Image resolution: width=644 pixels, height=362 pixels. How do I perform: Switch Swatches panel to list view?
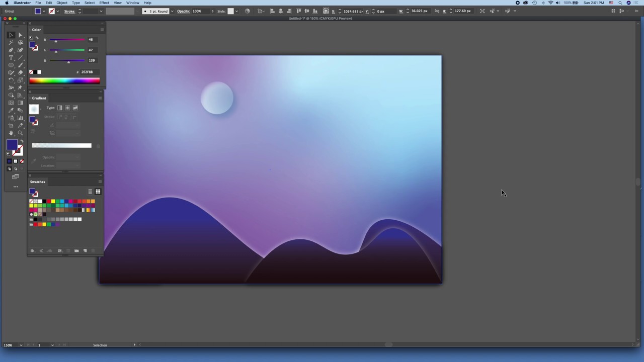pyautogui.click(x=90, y=192)
